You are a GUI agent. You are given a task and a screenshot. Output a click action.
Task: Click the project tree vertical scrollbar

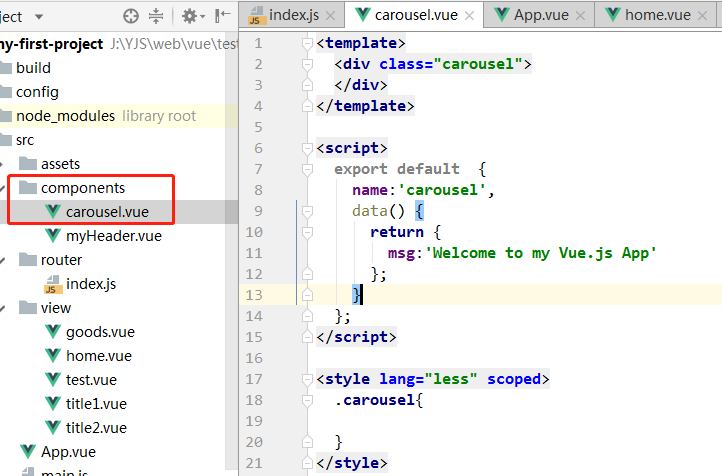click(x=231, y=251)
